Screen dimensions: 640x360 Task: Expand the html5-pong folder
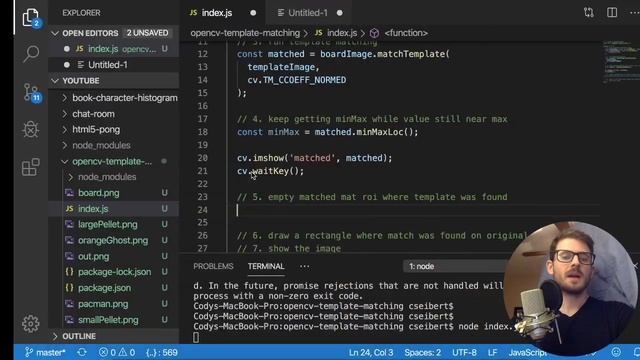point(64,129)
